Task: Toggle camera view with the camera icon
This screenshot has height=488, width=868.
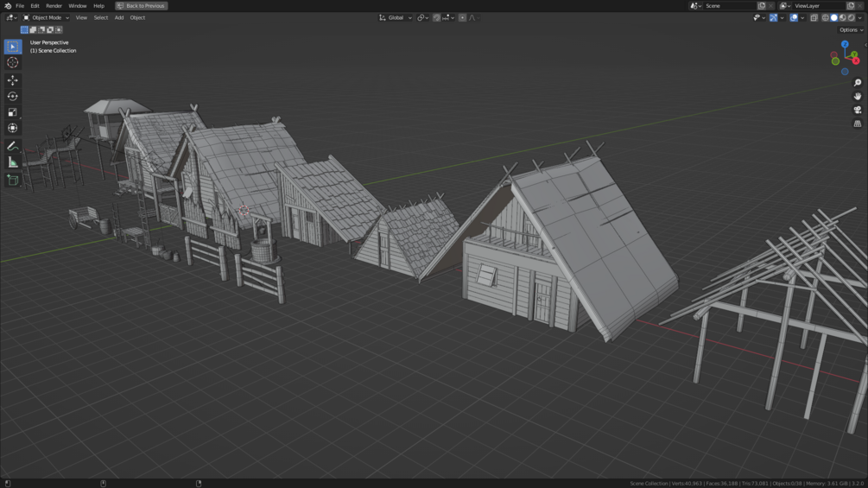Action: [858, 110]
